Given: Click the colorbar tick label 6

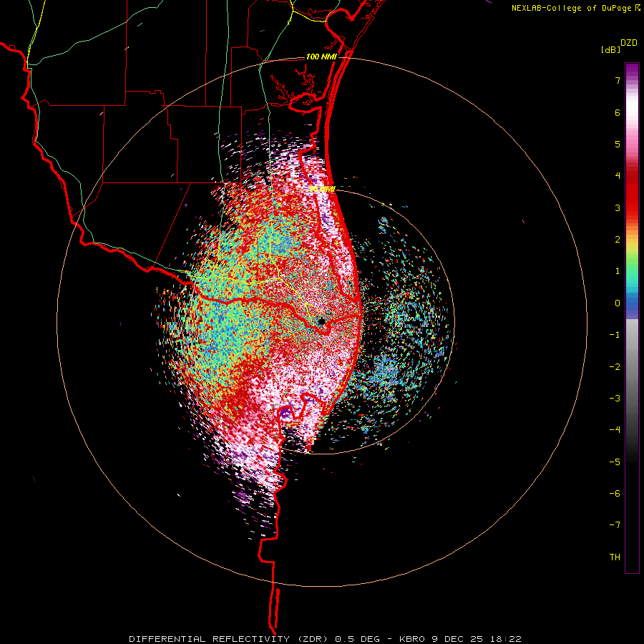Looking at the screenshot, I should click(x=618, y=112).
